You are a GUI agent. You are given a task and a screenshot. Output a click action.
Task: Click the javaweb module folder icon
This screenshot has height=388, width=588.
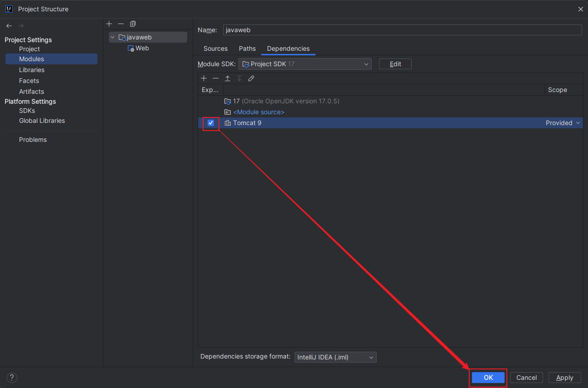click(x=122, y=37)
